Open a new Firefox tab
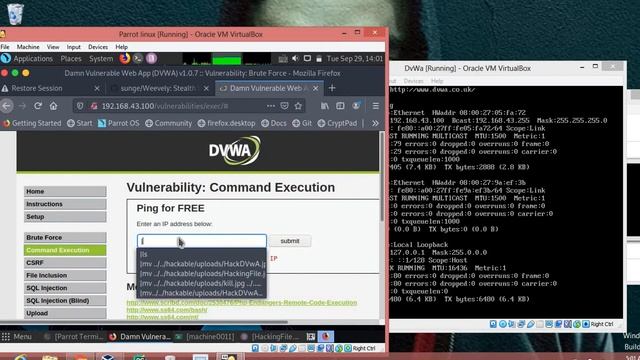Viewport: 640px width, 360px height. click(x=332, y=88)
